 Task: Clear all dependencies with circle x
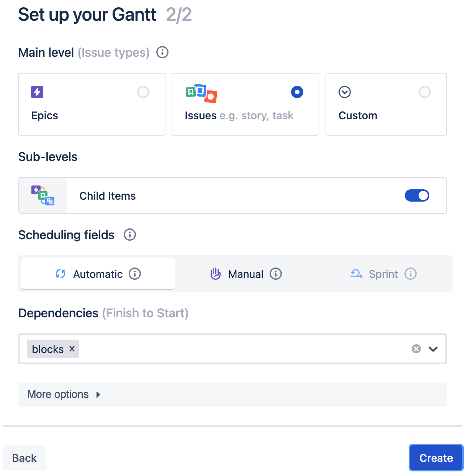[x=416, y=349]
